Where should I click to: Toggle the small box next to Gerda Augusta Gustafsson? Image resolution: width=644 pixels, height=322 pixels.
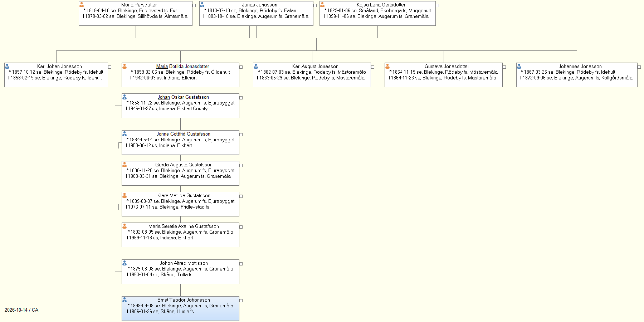241,165
